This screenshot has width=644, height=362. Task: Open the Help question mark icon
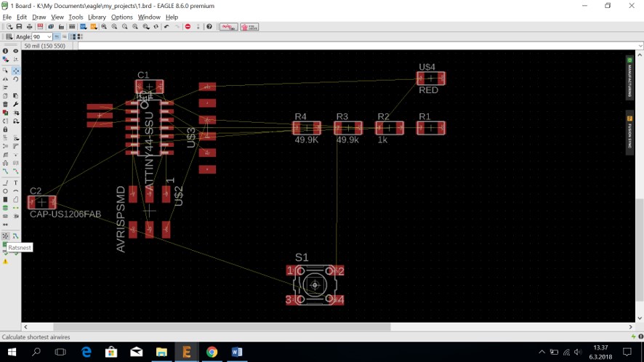(209, 27)
